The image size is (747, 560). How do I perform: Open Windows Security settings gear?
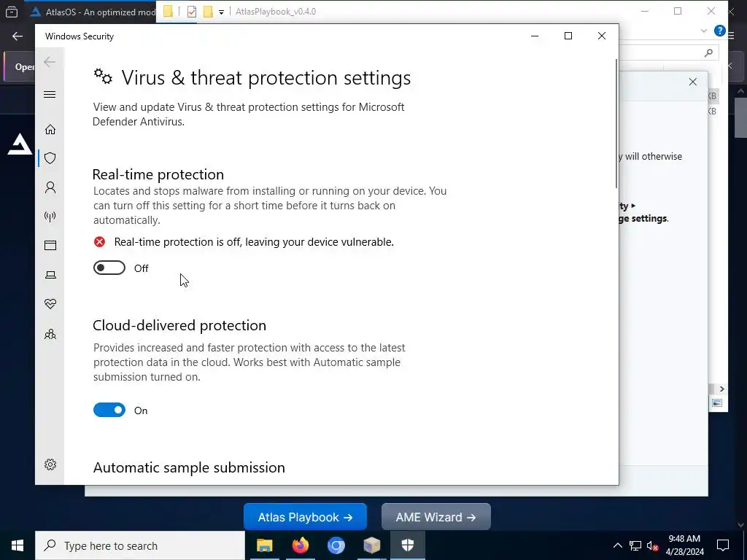50,464
